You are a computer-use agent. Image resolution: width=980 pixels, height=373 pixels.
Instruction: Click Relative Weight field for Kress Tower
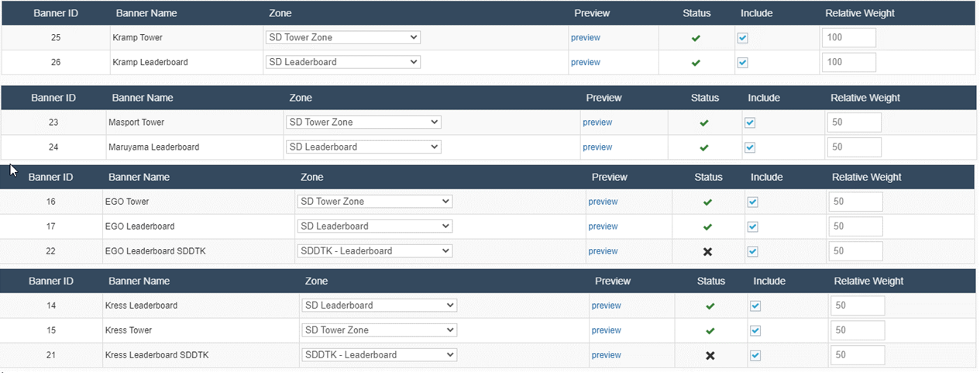pyautogui.click(x=858, y=330)
